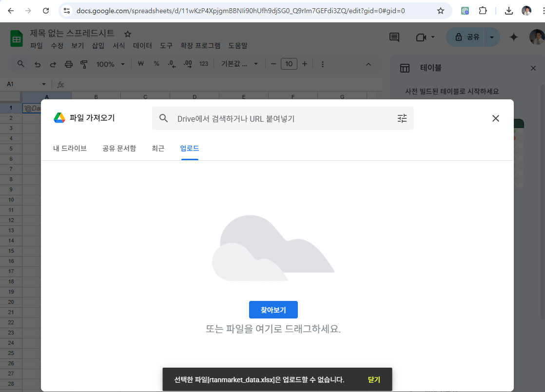Select row header 10 in the sheet
The image size is (545, 392).
tap(11, 200)
